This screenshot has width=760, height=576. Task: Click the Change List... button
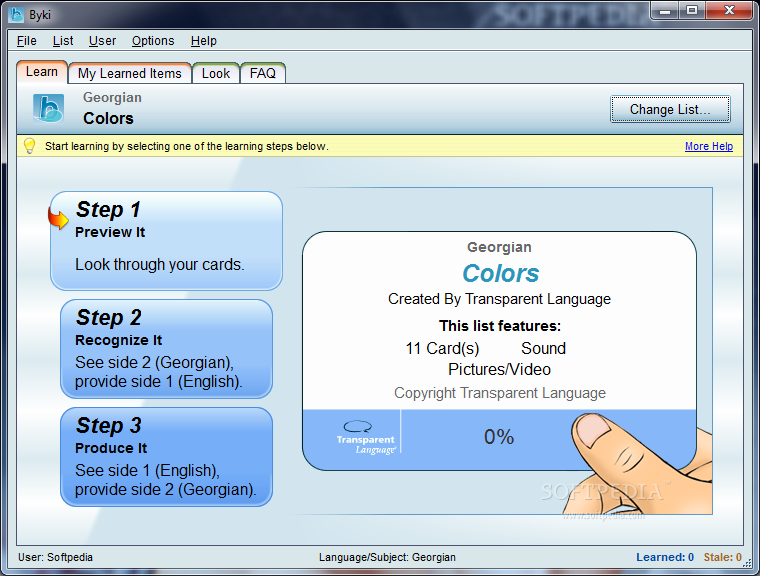click(x=670, y=110)
